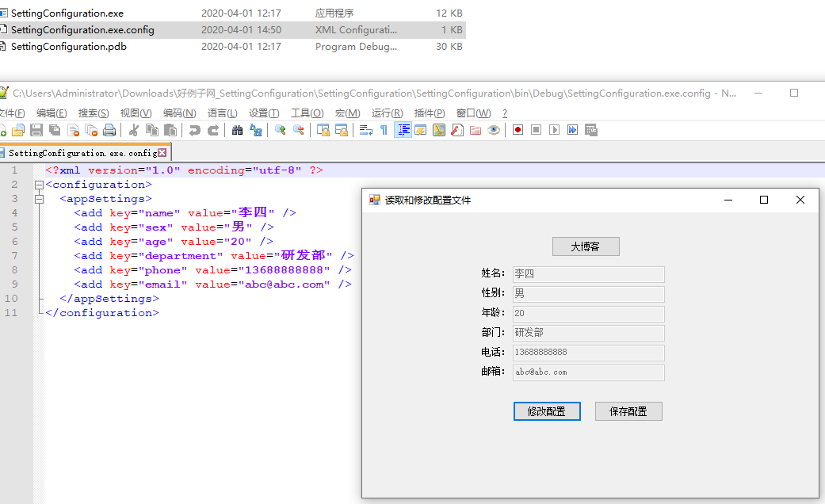Open the 语言(L) menu
Viewport: 825px width, 504px height.
(x=222, y=113)
